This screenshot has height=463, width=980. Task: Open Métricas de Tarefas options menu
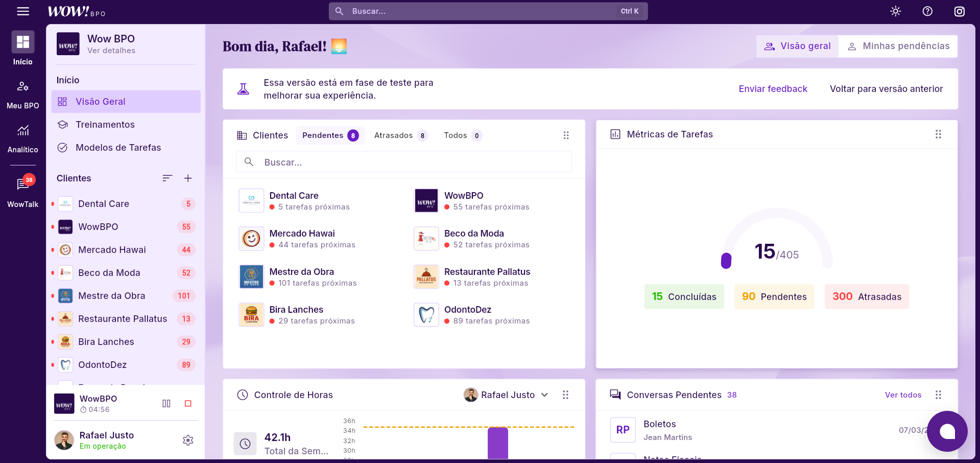pos(938,134)
